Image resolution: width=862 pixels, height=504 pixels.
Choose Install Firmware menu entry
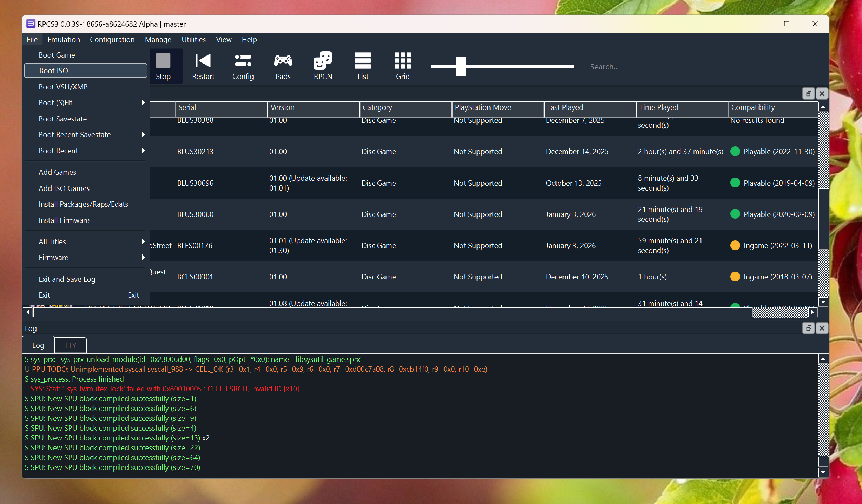coord(64,220)
